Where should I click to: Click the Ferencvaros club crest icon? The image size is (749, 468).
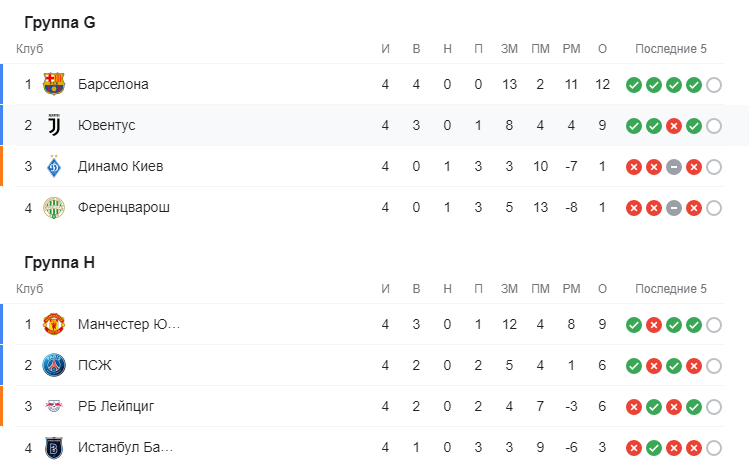coord(54,208)
